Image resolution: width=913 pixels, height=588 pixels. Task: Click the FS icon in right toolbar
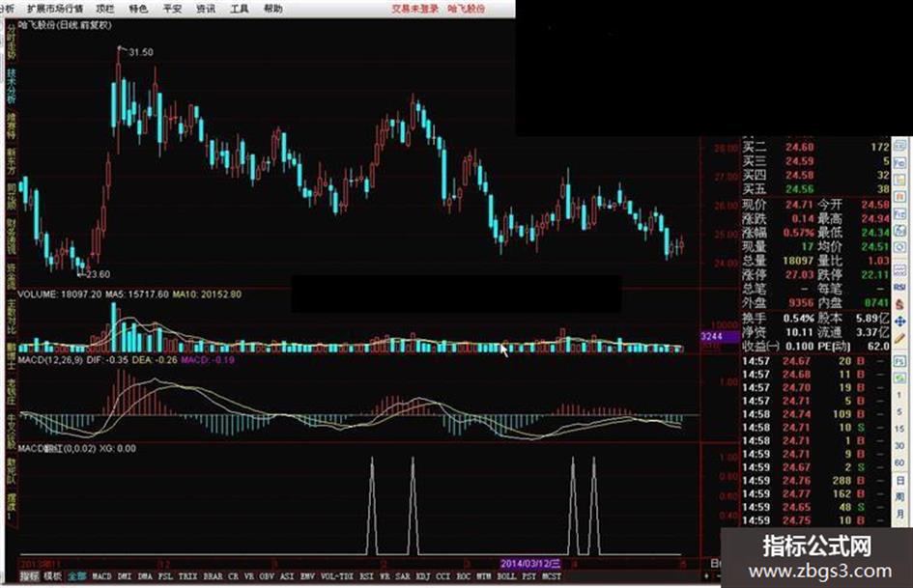[900, 362]
